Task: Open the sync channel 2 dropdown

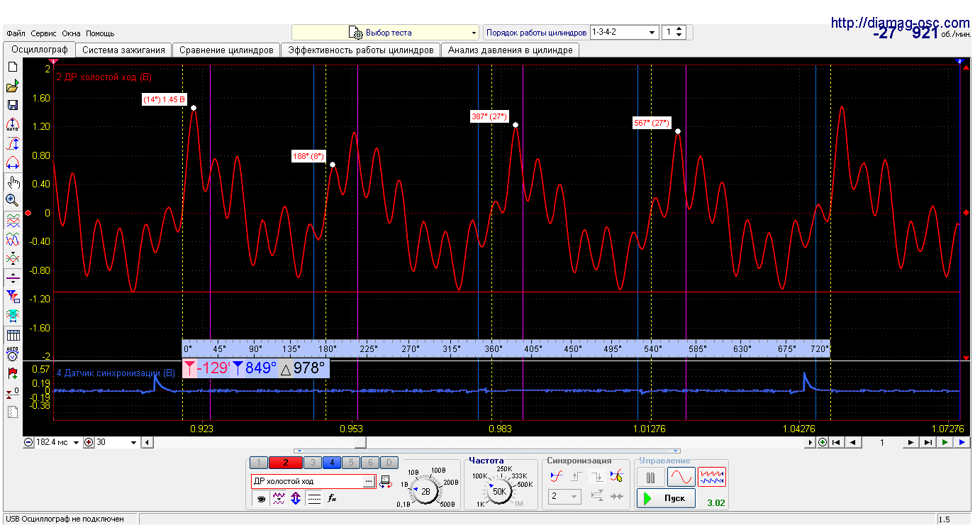Action: 564,496
